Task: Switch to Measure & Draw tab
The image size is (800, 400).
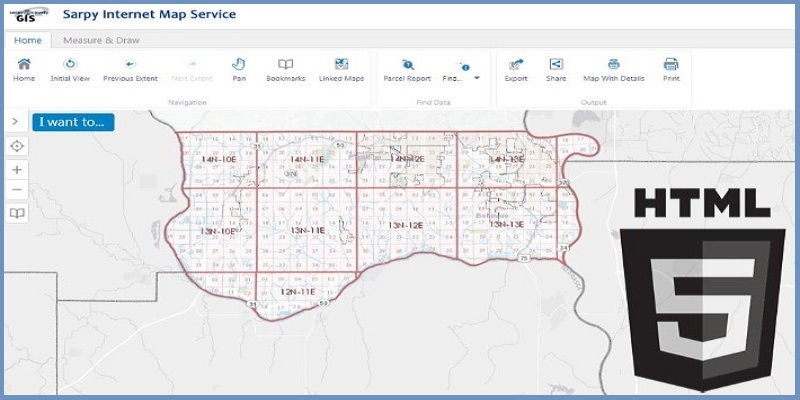Action: tap(101, 40)
